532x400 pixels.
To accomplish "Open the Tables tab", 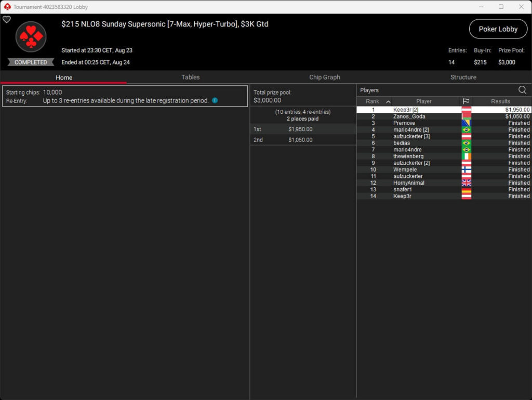I will pyautogui.click(x=190, y=77).
